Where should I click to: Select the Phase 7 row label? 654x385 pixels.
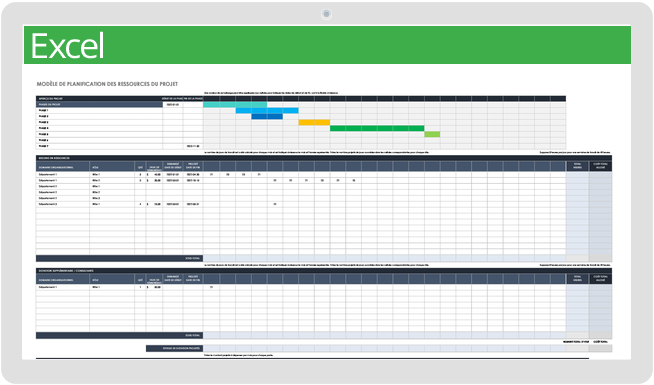43,146
